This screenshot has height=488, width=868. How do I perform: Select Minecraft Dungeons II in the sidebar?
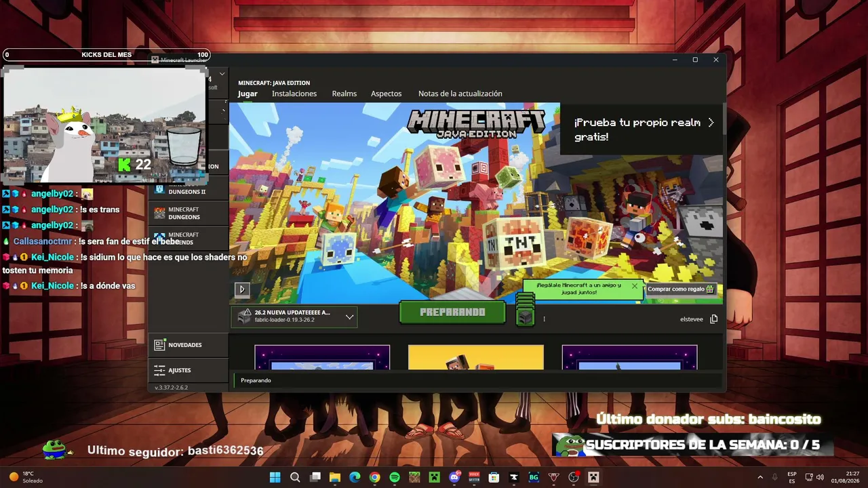[189, 190]
